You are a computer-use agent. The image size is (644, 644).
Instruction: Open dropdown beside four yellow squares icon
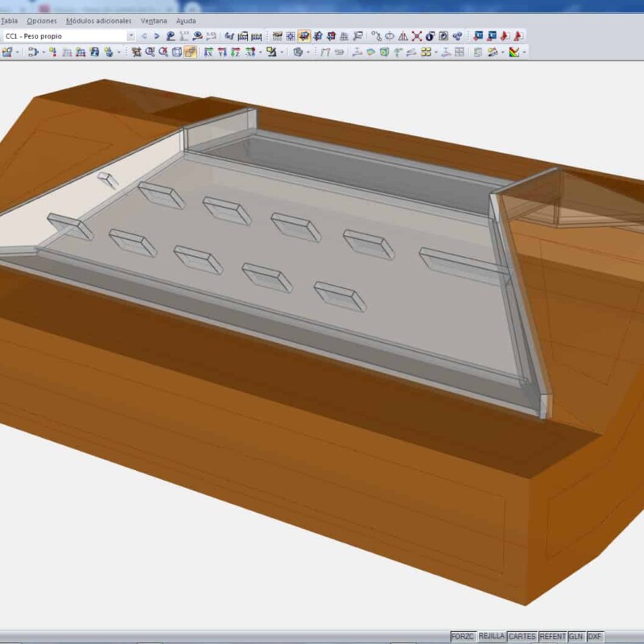coord(436,52)
